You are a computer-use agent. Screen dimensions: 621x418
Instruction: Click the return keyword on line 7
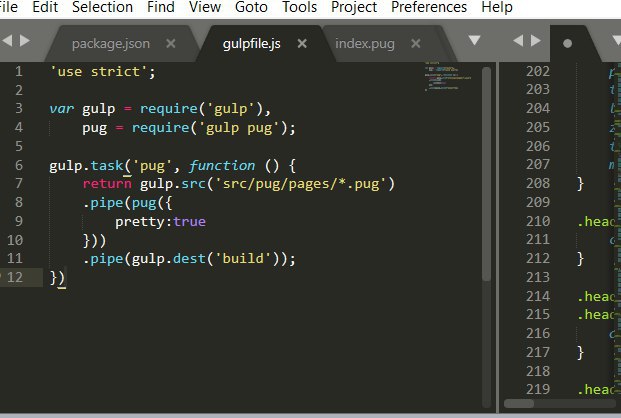click(x=107, y=184)
